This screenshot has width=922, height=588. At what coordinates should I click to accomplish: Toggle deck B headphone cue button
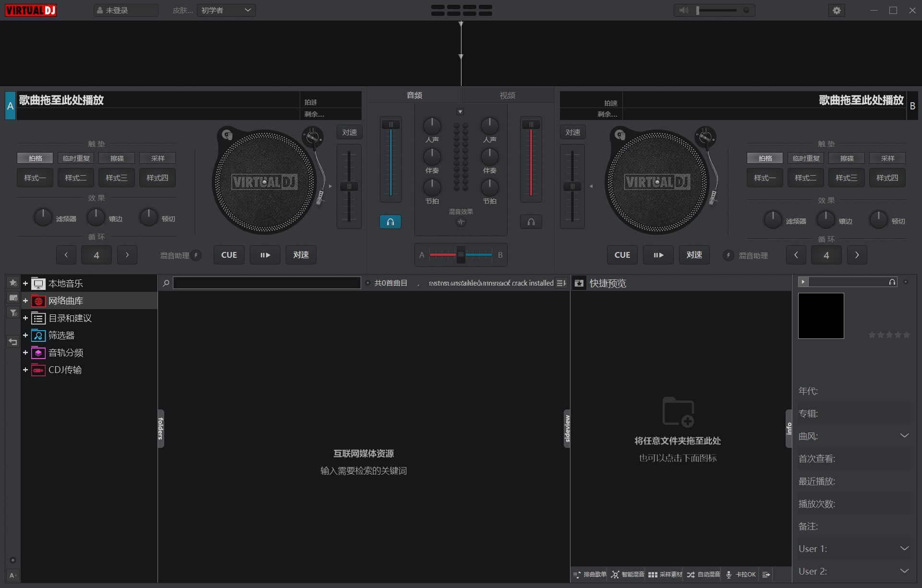(531, 222)
